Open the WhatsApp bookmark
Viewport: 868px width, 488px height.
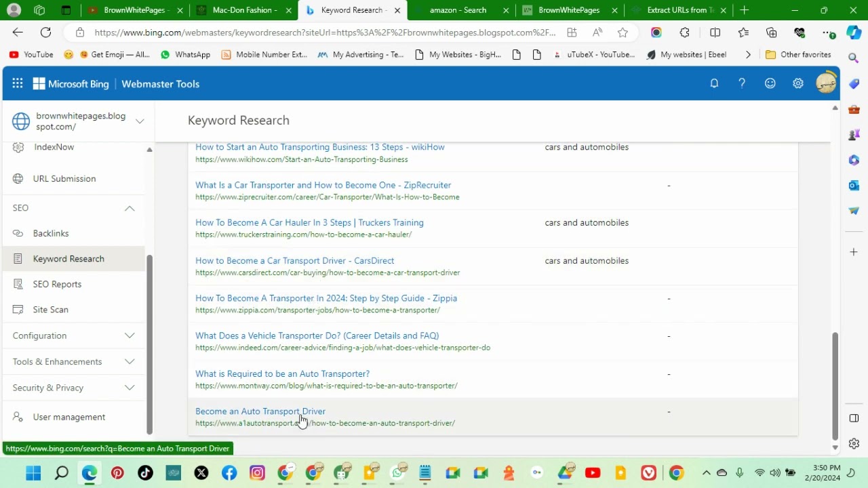tap(185, 55)
